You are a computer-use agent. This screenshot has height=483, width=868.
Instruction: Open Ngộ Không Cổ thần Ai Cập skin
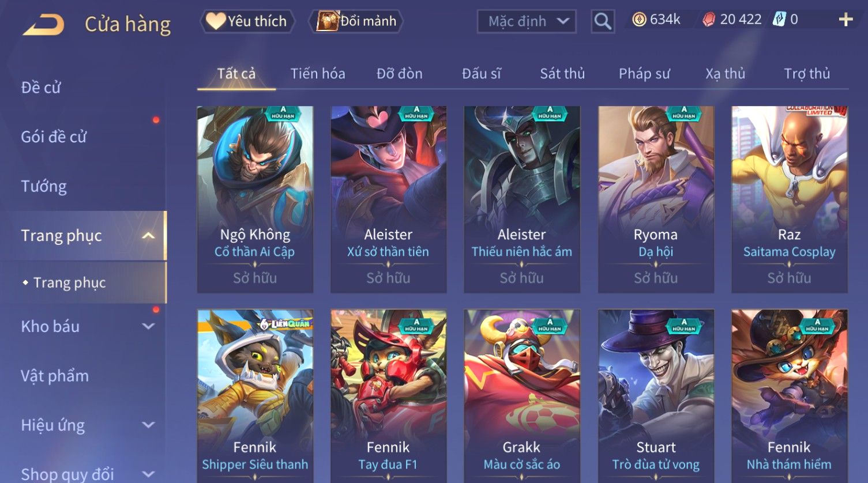click(255, 199)
